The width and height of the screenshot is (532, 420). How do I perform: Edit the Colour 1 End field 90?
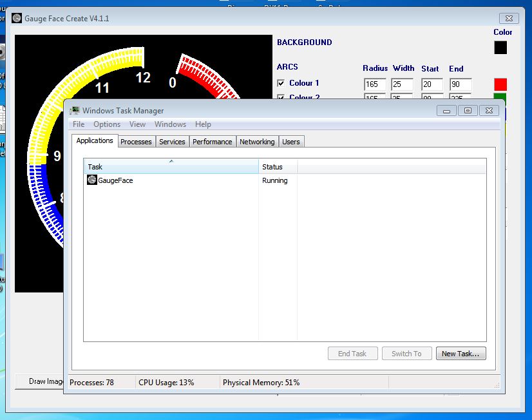461,84
